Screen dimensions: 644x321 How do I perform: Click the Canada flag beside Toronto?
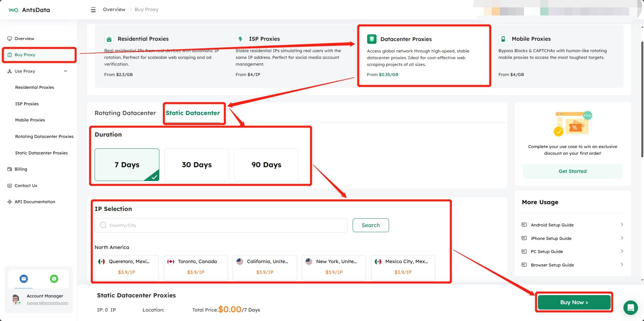point(171,261)
